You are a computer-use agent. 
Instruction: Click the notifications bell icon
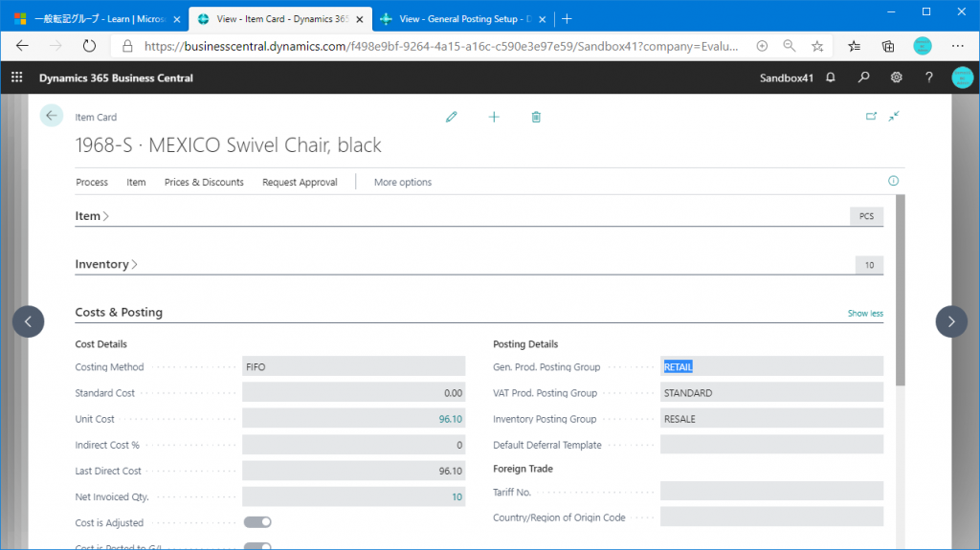pos(831,77)
